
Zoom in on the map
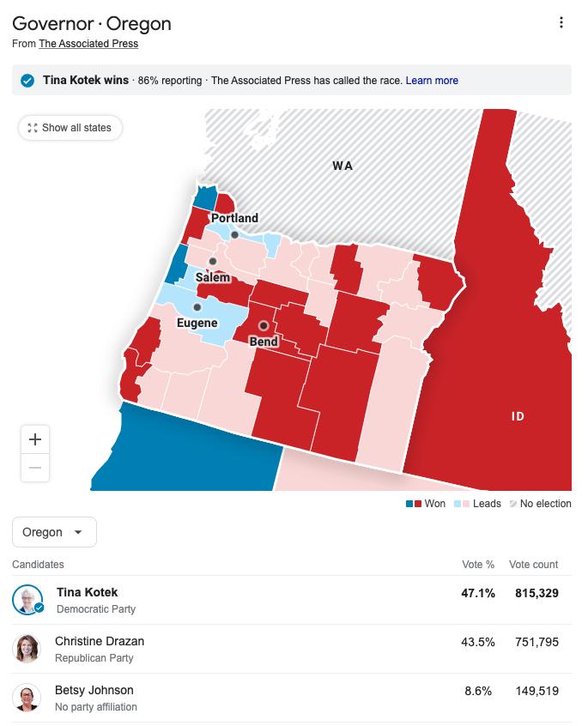[35, 439]
